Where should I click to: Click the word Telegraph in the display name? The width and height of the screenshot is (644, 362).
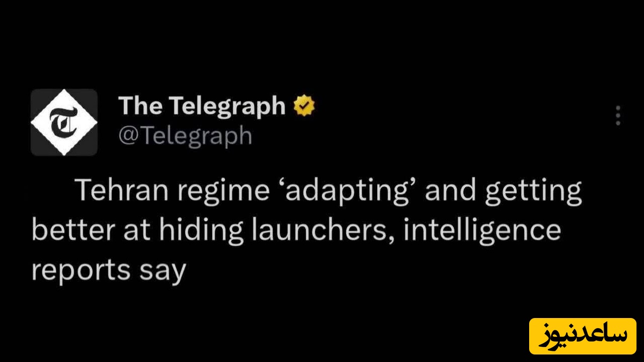point(228,106)
